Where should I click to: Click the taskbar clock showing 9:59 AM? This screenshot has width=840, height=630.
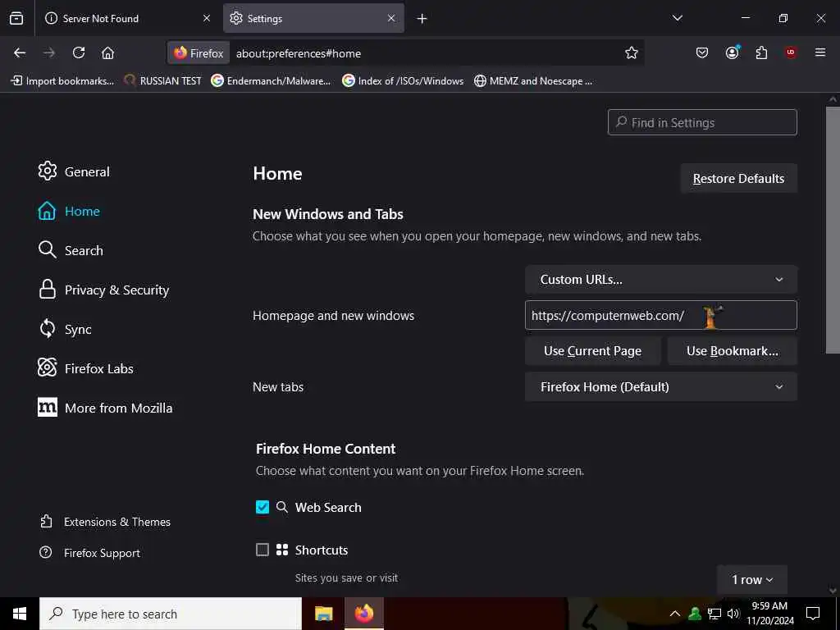(769, 614)
